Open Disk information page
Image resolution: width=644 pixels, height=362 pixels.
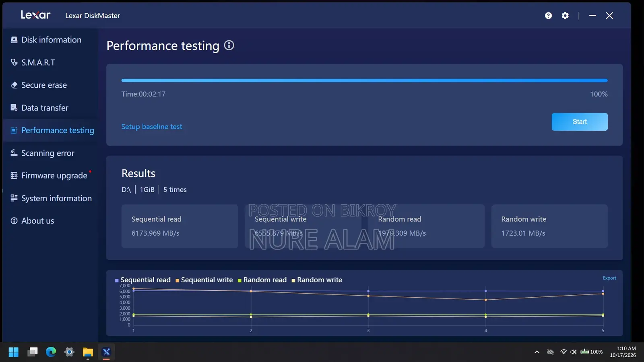(x=50, y=40)
